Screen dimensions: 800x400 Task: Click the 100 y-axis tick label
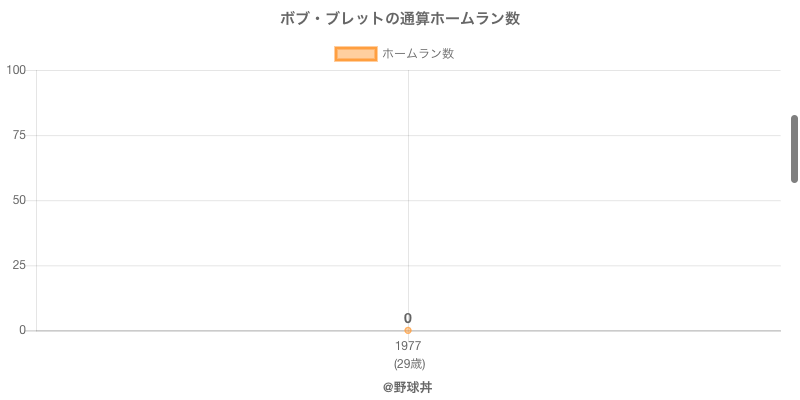point(16,70)
